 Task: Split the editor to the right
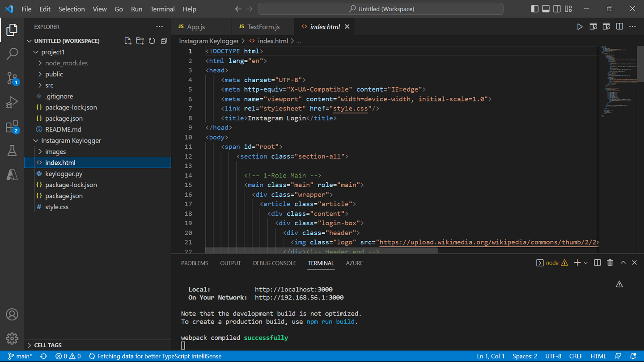(619, 27)
